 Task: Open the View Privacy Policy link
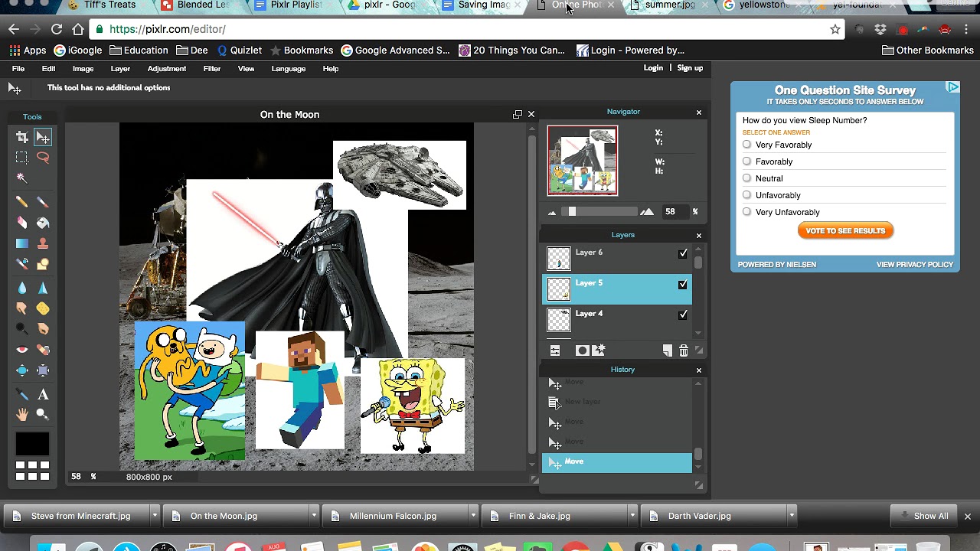point(914,265)
